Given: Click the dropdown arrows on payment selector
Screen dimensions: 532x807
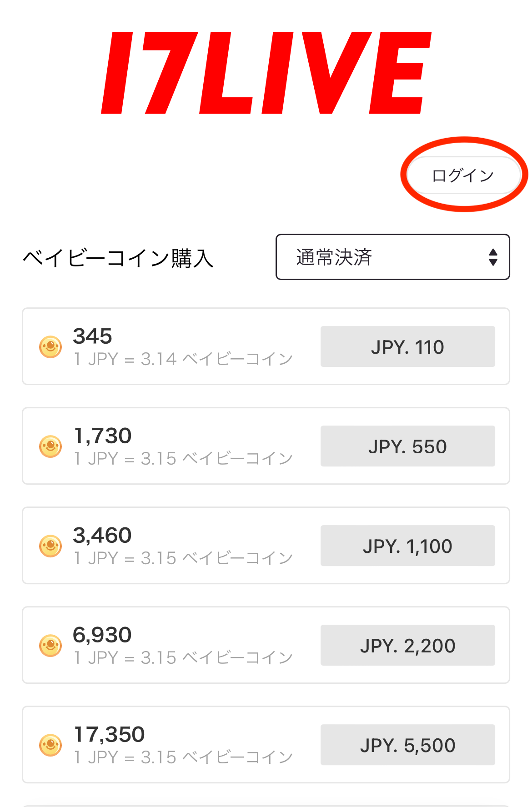Looking at the screenshot, I should click(x=493, y=257).
